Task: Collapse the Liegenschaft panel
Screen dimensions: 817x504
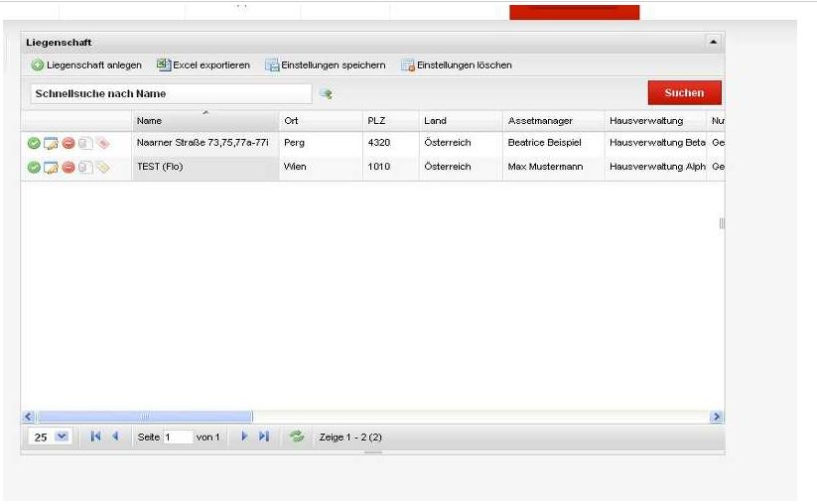Action: tap(712, 43)
